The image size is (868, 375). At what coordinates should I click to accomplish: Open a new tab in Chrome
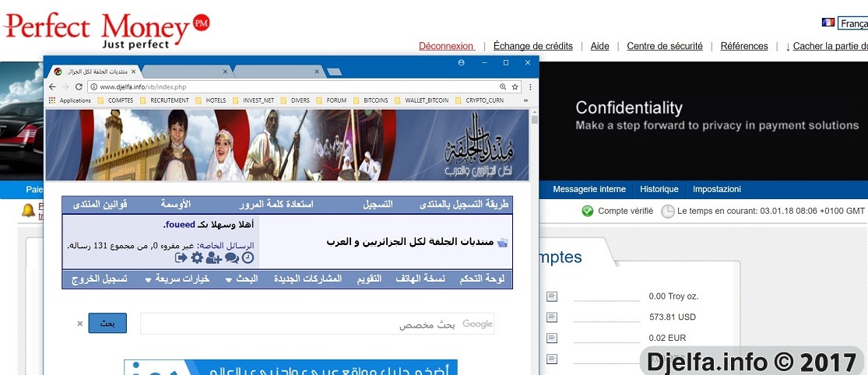335,72
